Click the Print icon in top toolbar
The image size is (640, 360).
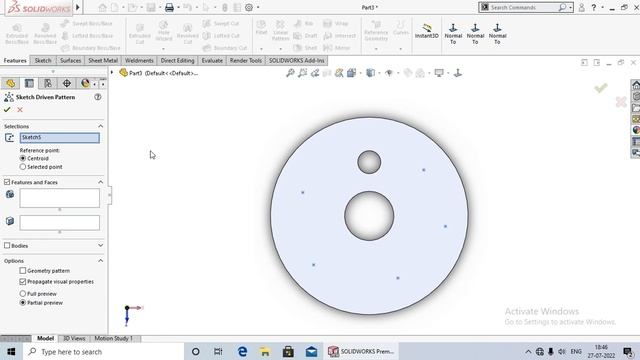click(x=169, y=7)
